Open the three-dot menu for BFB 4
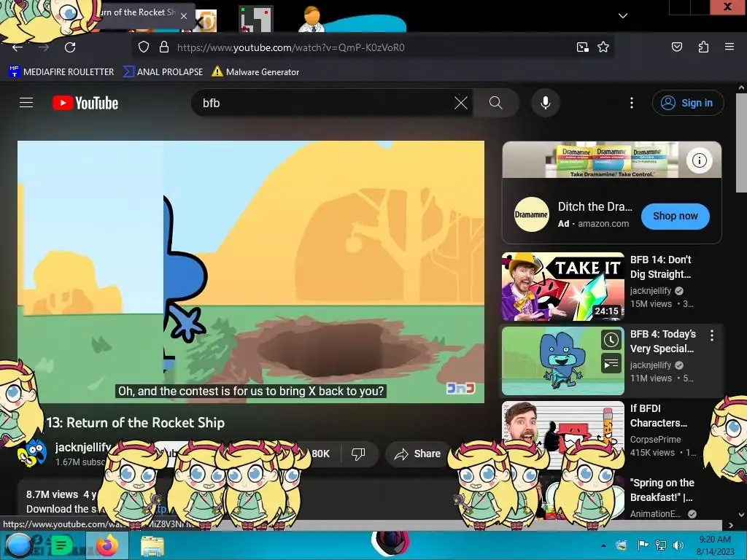This screenshot has width=747, height=560. coord(712,335)
